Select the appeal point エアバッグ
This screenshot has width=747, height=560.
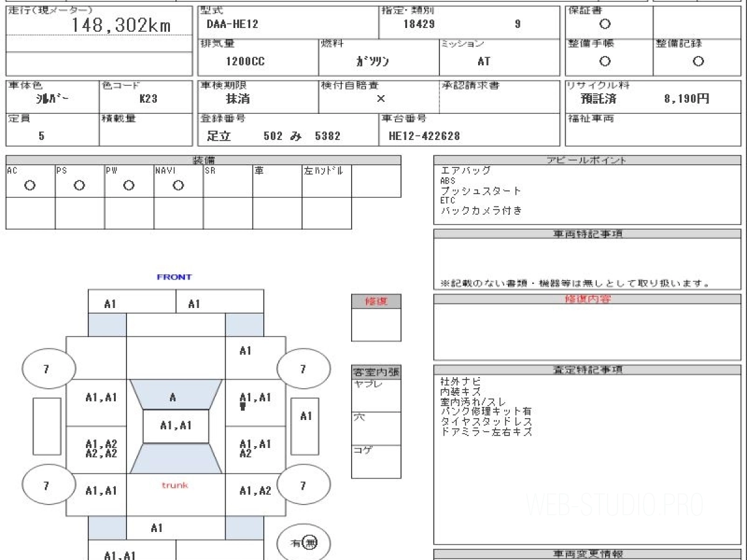point(466,170)
